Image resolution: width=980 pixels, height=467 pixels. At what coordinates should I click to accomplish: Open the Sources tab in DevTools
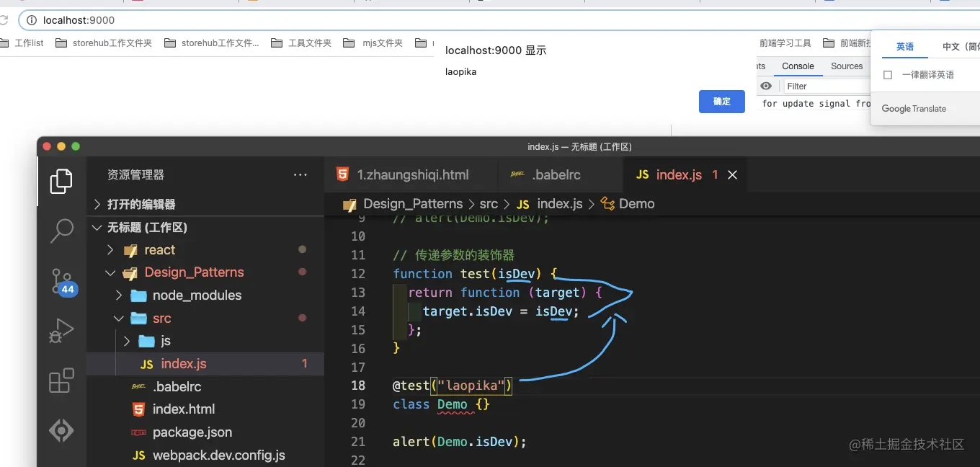click(847, 66)
